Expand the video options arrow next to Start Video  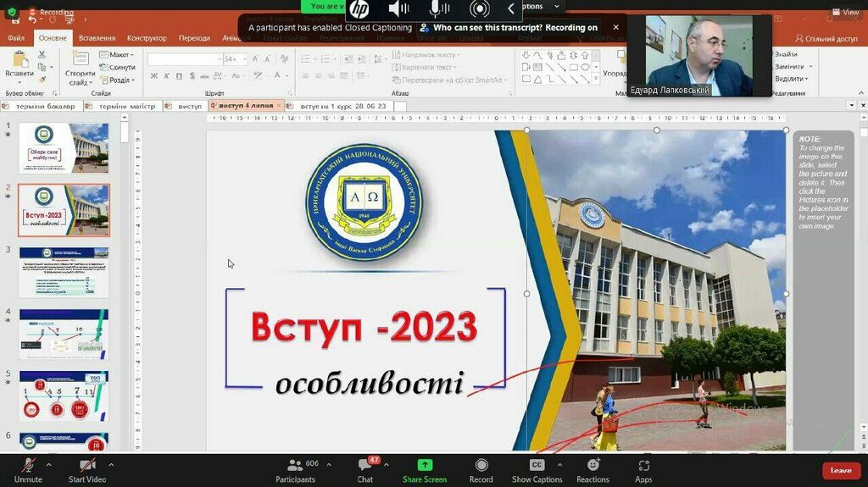tap(111, 464)
